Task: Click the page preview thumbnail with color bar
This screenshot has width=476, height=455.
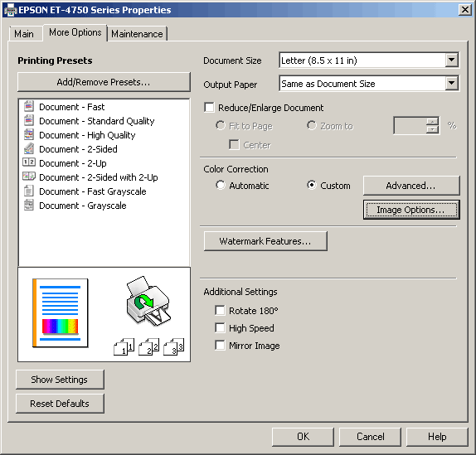Action: [x=60, y=313]
